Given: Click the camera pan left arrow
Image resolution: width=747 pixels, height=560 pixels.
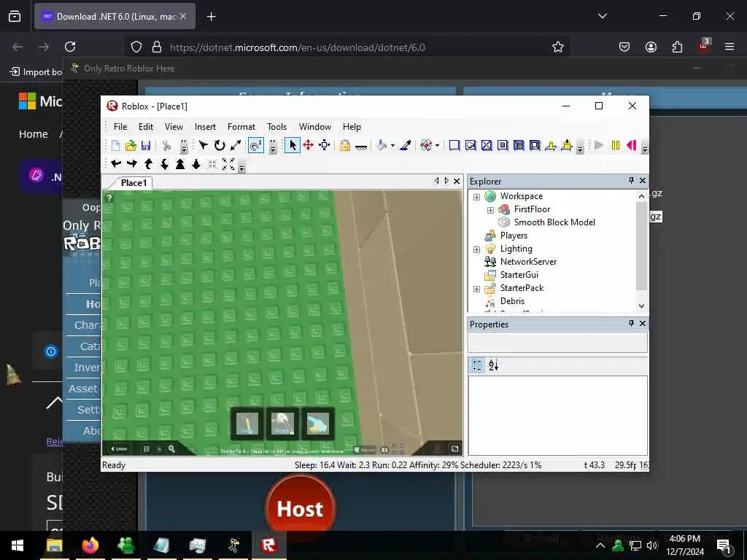Looking at the screenshot, I should point(116,164).
